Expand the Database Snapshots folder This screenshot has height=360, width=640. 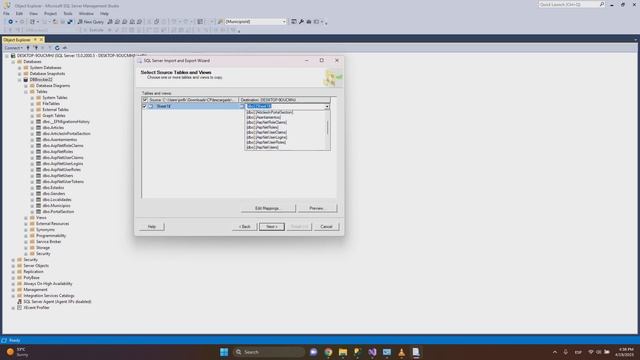point(20,74)
